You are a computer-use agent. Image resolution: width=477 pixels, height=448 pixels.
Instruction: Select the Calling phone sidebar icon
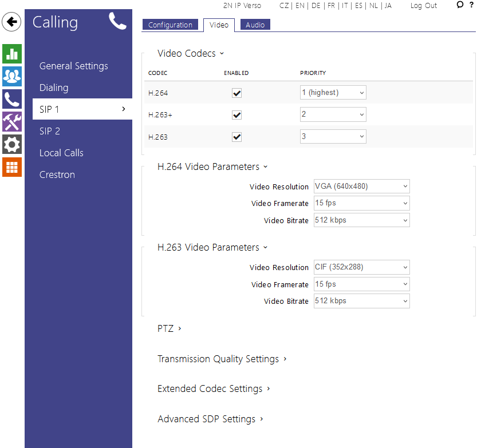click(x=11, y=99)
